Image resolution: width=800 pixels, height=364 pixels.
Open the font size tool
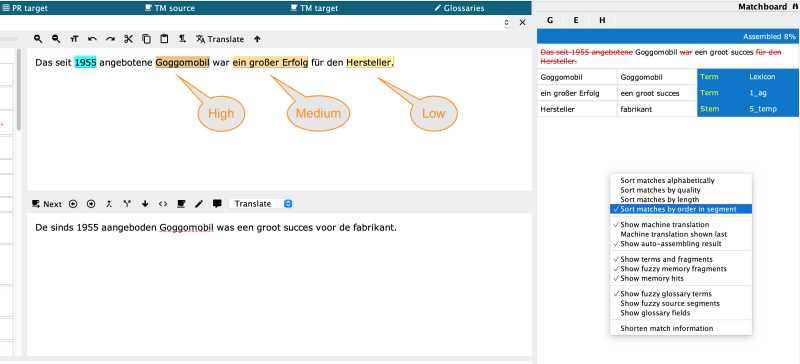coord(74,39)
